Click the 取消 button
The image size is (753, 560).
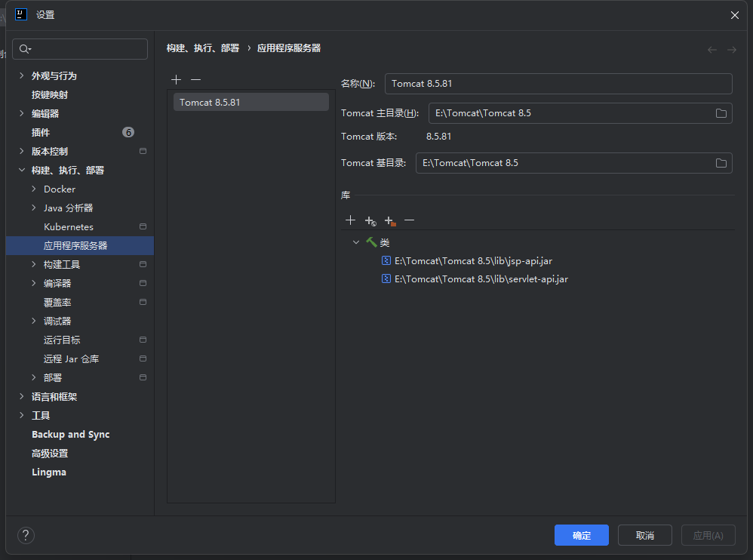pyautogui.click(x=644, y=535)
